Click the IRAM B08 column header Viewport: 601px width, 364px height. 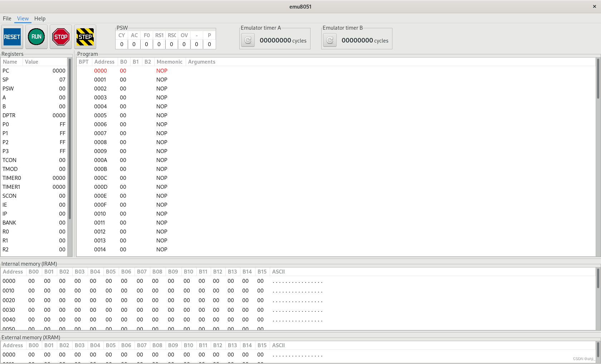click(157, 272)
